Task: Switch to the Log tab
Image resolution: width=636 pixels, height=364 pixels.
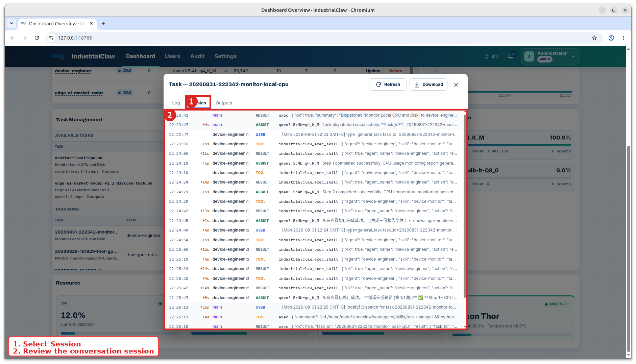Action: [176, 103]
